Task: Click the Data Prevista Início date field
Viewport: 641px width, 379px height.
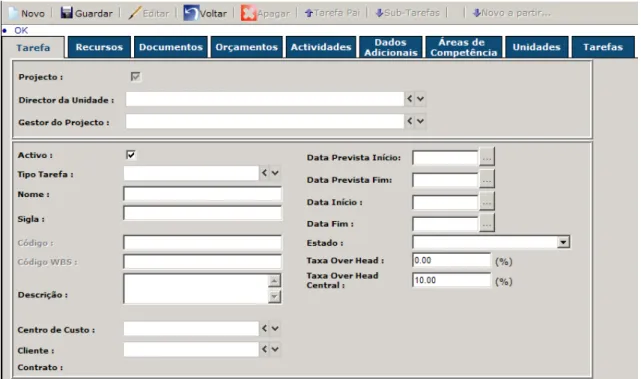Action: [x=445, y=157]
